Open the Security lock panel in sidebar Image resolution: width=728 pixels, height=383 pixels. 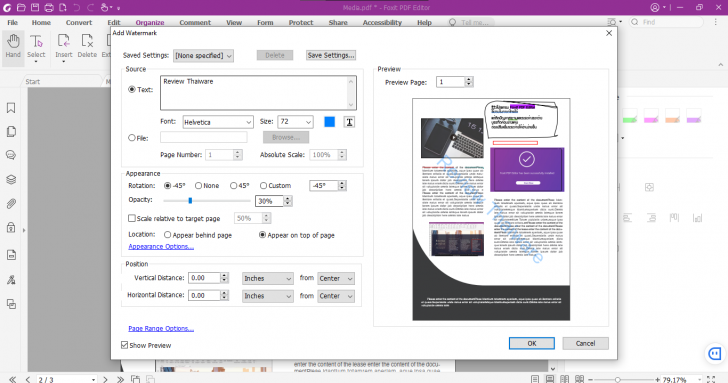coord(11,227)
